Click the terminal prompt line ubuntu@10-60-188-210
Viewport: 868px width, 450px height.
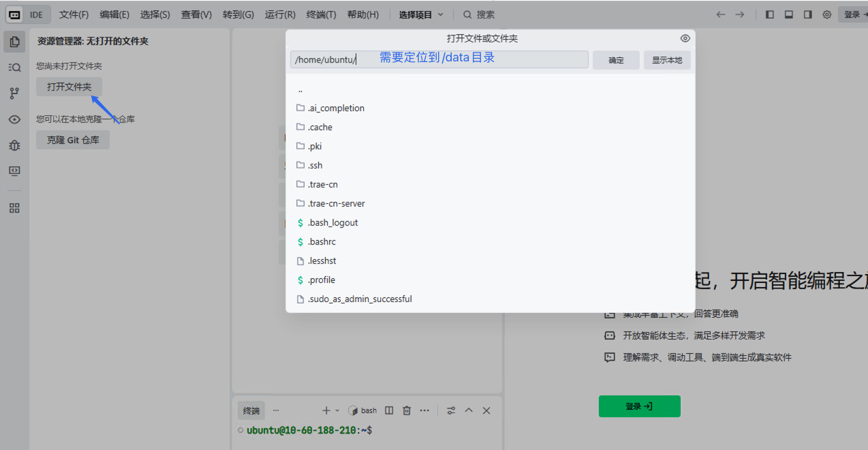click(309, 430)
